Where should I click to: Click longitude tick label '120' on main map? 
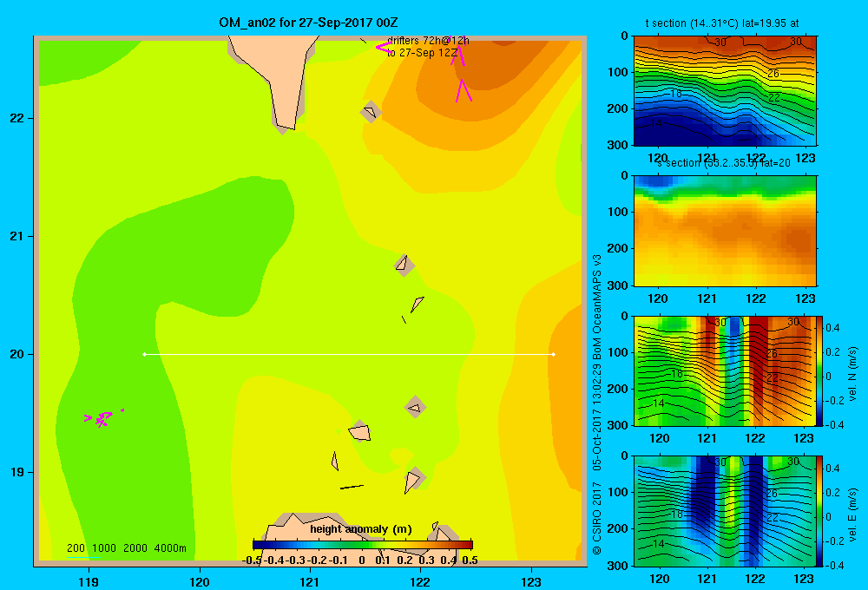click(x=200, y=581)
